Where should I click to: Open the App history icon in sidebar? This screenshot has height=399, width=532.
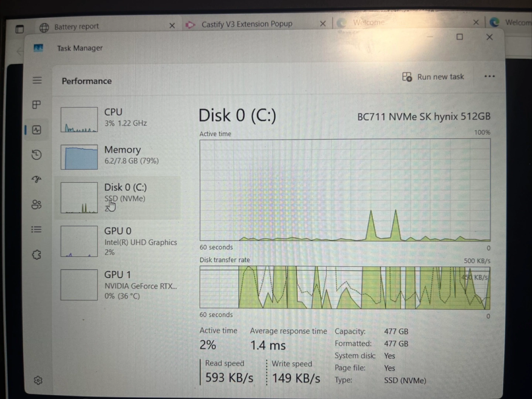(37, 155)
